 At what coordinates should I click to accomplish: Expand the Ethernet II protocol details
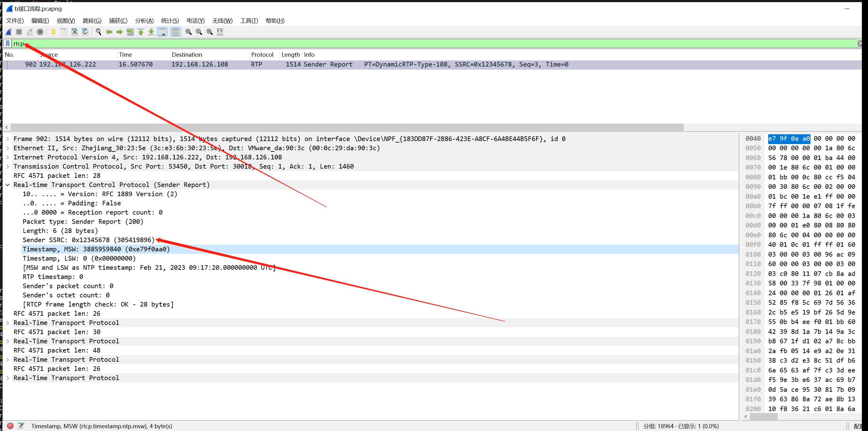[x=7, y=148]
